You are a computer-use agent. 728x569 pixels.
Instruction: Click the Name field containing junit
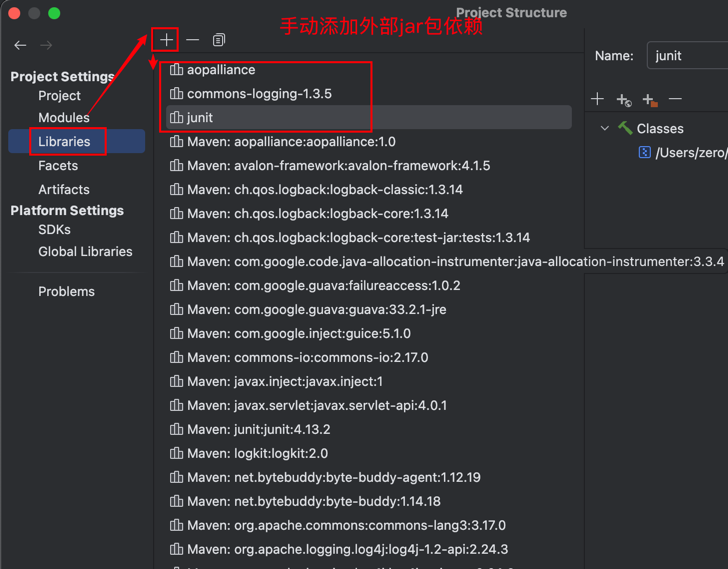(x=690, y=56)
